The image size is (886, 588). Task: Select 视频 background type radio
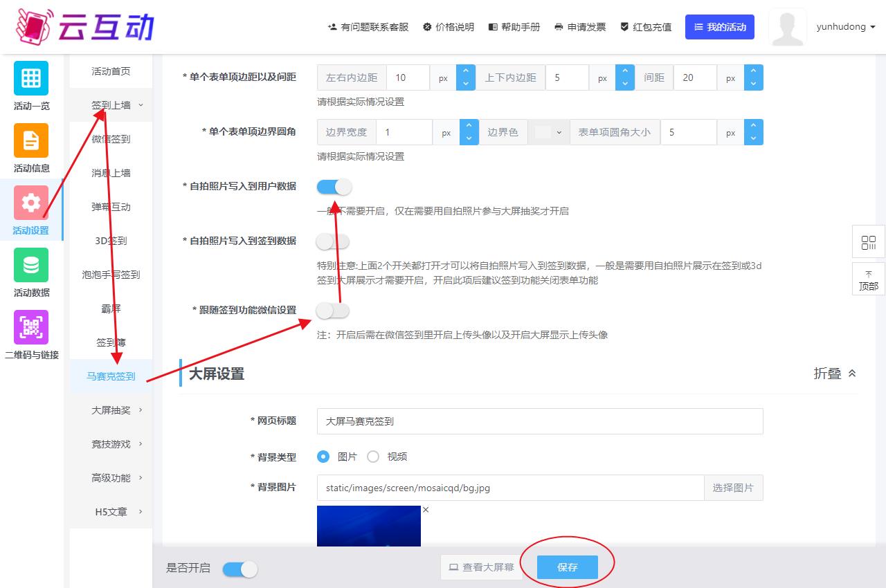[x=373, y=457]
